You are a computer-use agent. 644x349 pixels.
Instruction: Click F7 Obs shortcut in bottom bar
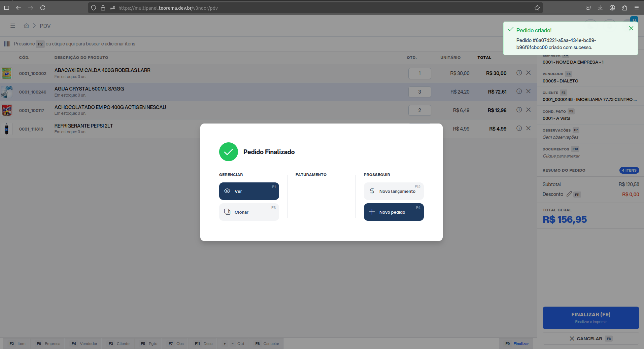[176, 344]
